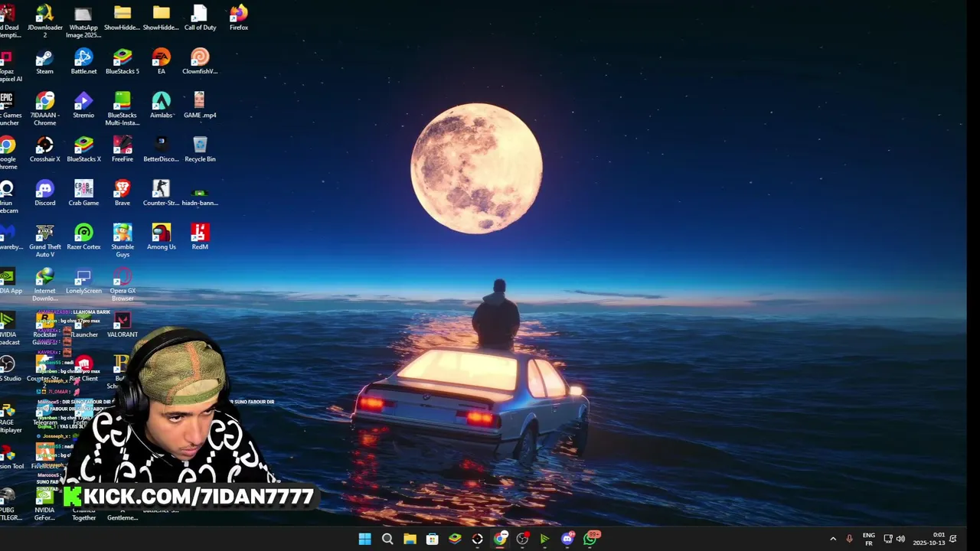Launch Razer Cortex from the desktop
Screen dimensions: 980x551
(83, 236)
